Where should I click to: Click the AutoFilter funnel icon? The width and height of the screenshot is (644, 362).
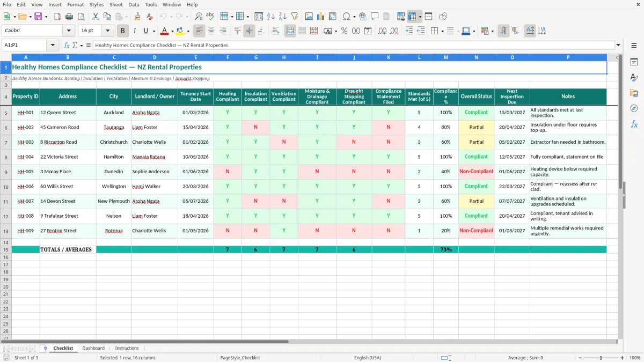pyautogui.click(x=294, y=17)
